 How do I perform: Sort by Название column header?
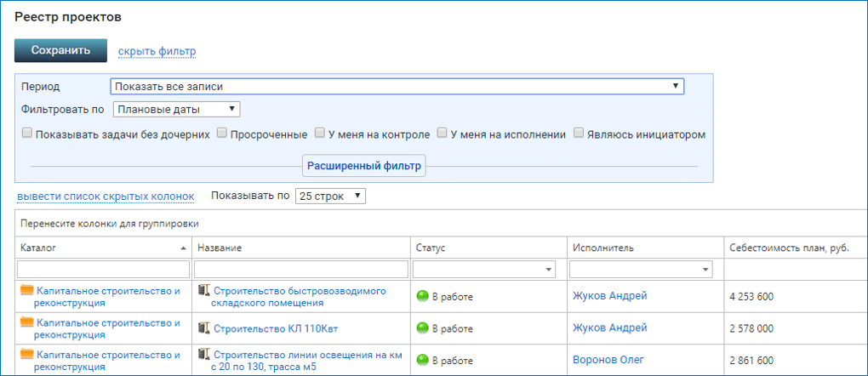tap(220, 248)
